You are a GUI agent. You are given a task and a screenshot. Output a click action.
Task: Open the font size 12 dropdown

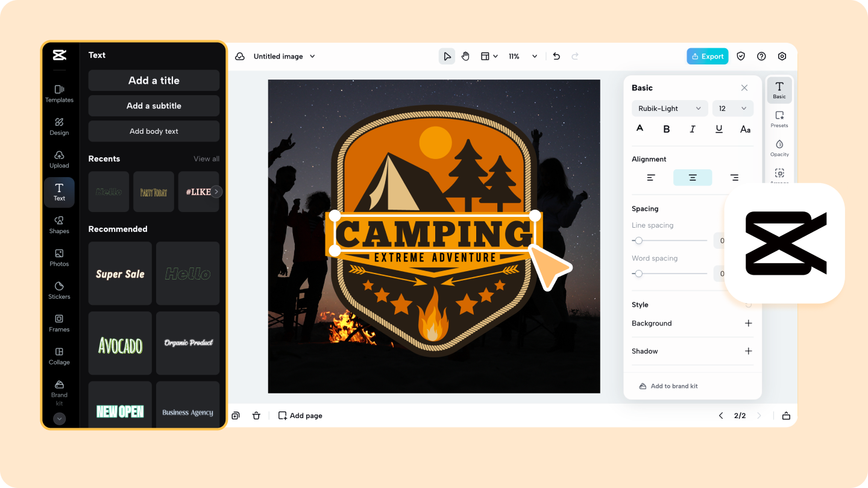(x=733, y=108)
